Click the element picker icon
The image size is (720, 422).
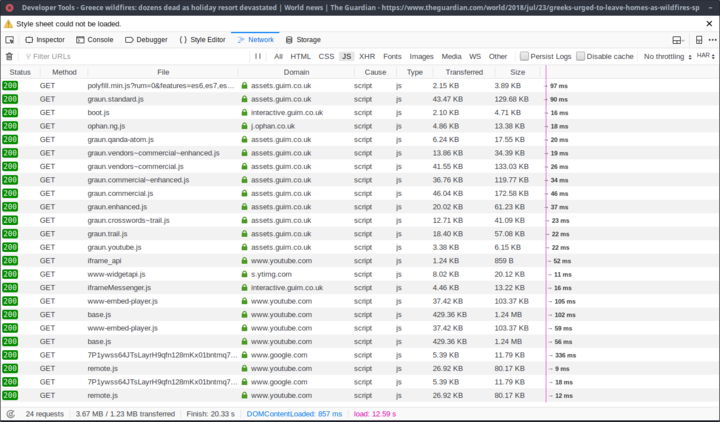point(9,40)
